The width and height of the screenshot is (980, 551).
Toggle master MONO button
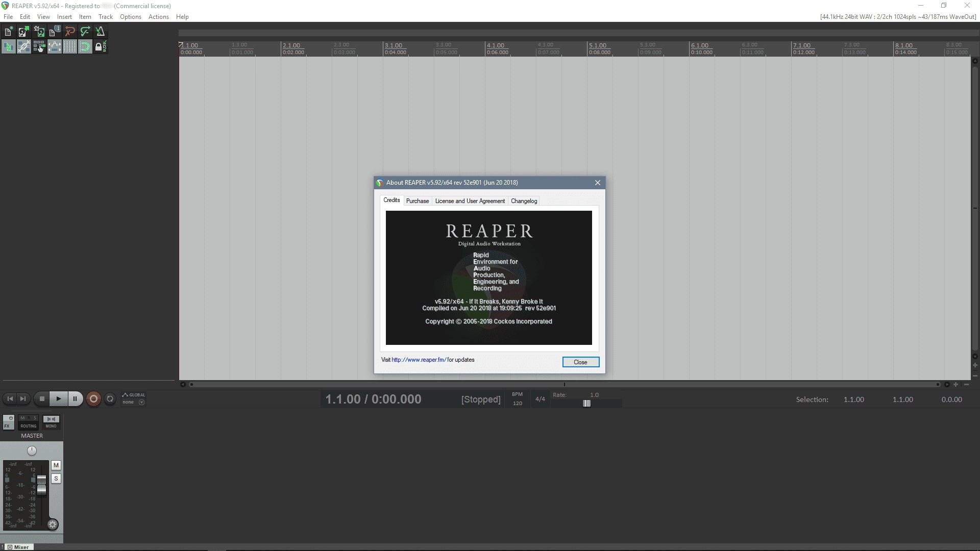(x=51, y=422)
